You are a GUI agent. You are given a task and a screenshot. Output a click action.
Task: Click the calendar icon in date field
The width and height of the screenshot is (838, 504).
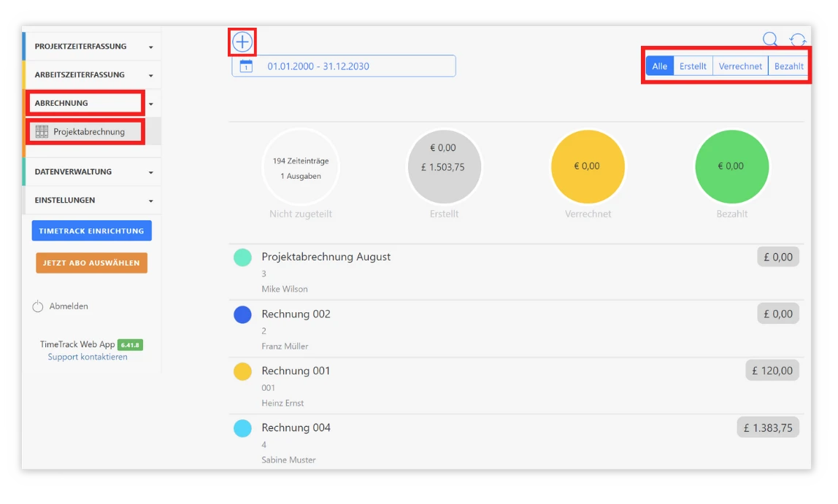click(246, 66)
